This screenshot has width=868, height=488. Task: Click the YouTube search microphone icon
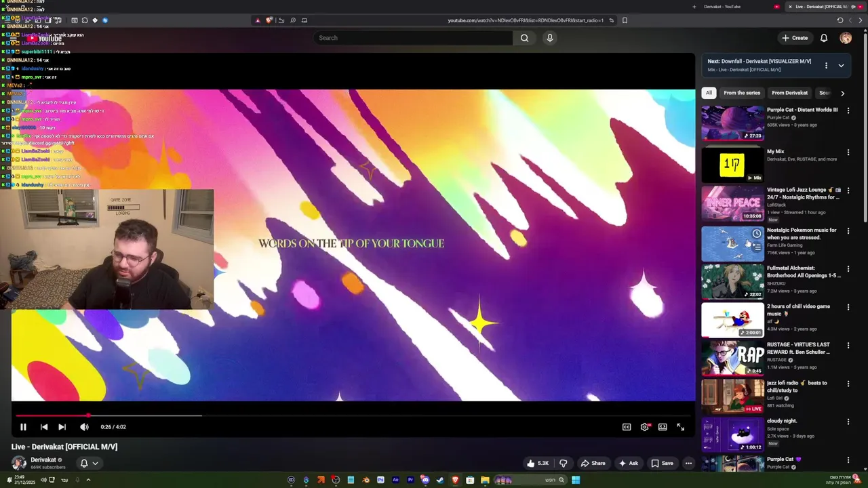(550, 38)
